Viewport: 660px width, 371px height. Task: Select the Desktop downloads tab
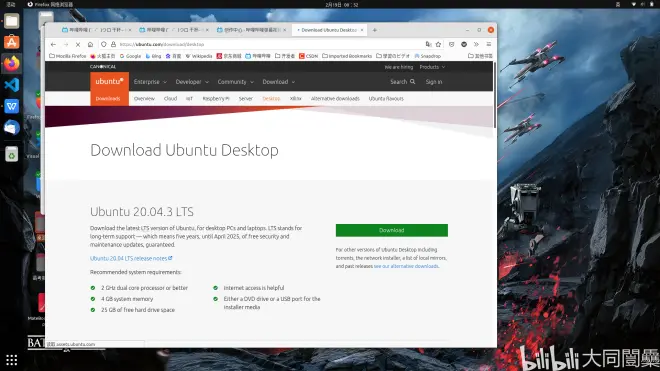[x=271, y=99]
